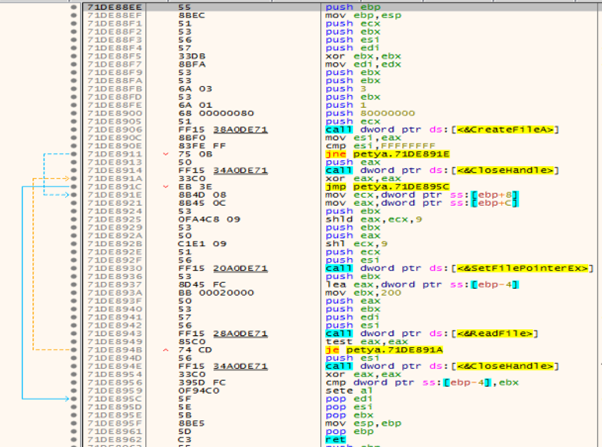
Task: Click address 71DE8937 in the address column
Action: (115, 285)
